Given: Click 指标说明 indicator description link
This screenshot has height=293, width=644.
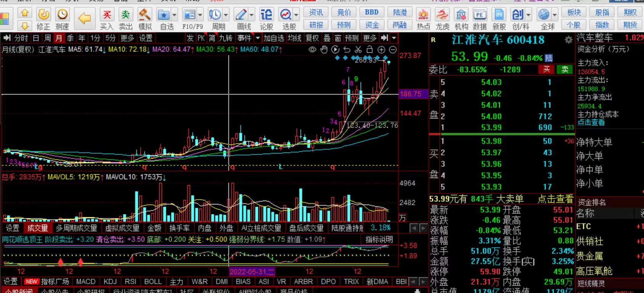Looking at the screenshot, I should tap(379, 240).
